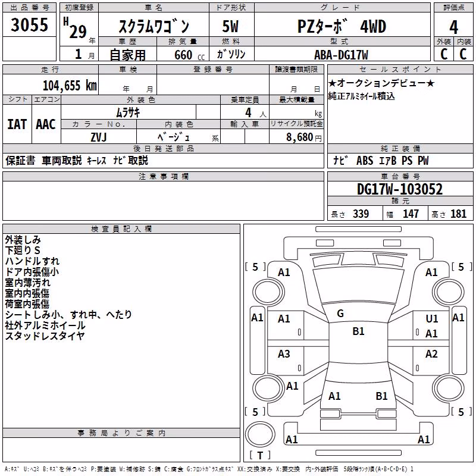Select the 純正装備 header
This screenshot has height=476, width=476.
coord(400,148)
